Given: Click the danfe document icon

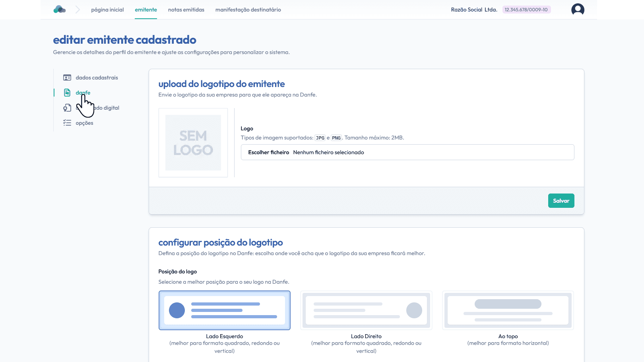Looking at the screenshot, I should click(x=67, y=93).
